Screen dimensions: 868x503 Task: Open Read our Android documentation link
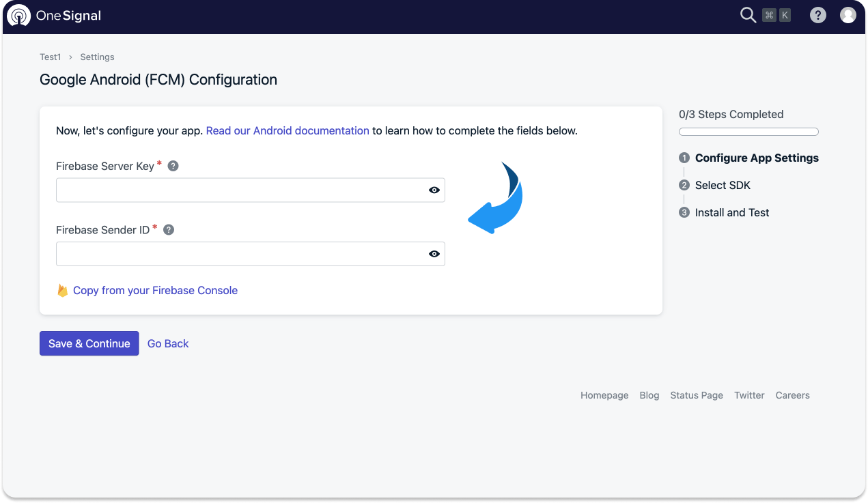[x=288, y=130]
